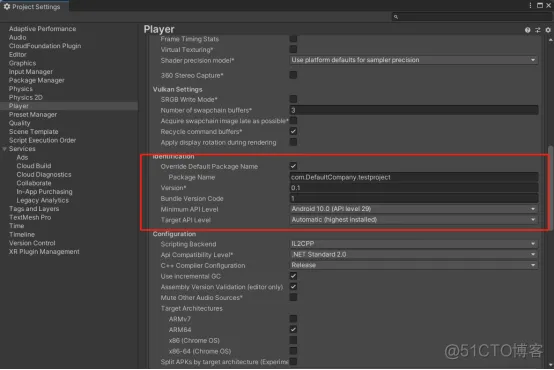
Task: Collapse the Services tree group
Action: tap(4, 149)
